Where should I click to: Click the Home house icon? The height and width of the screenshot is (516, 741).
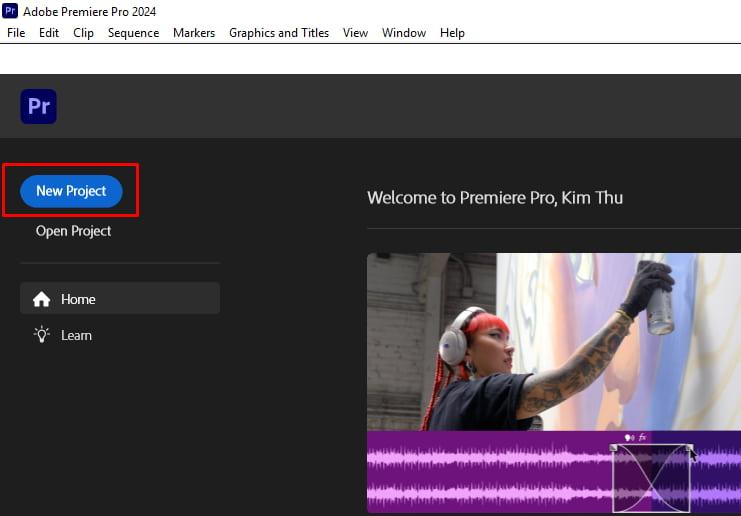pyautogui.click(x=42, y=299)
